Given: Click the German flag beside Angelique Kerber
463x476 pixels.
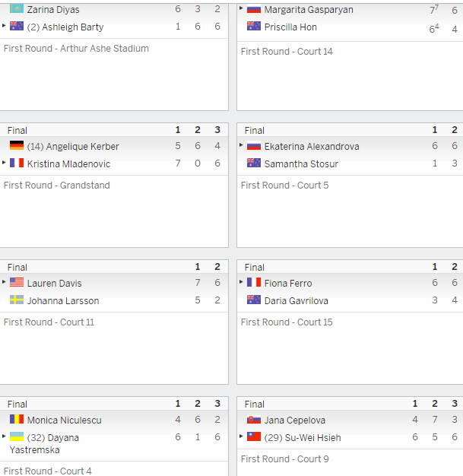Looking at the screenshot, I should [x=17, y=145].
